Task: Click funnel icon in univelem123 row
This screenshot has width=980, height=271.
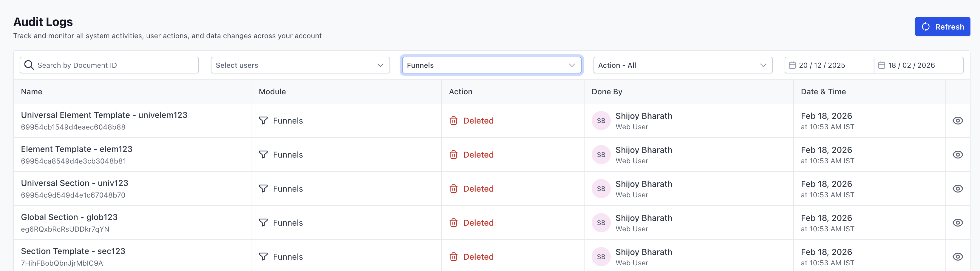Action: tap(263, 121)
